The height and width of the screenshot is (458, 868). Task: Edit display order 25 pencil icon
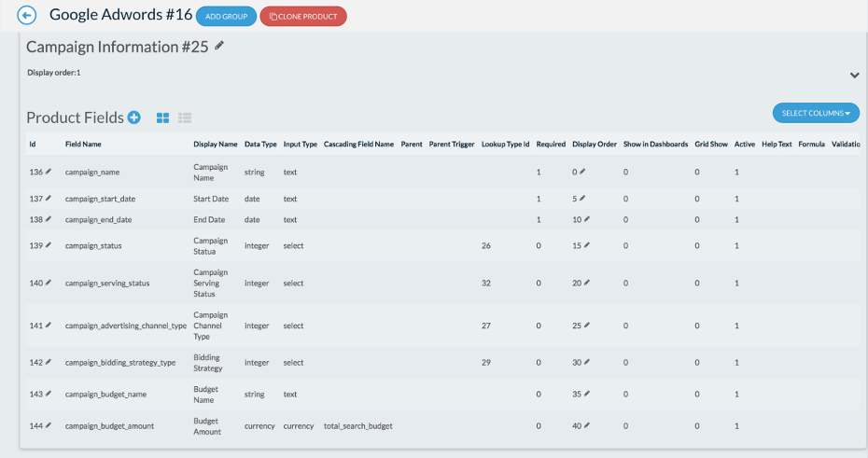pos(587,326)
